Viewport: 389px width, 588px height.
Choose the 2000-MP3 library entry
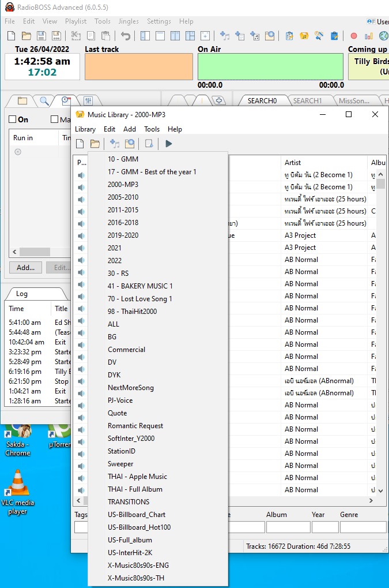coord(158,185)
